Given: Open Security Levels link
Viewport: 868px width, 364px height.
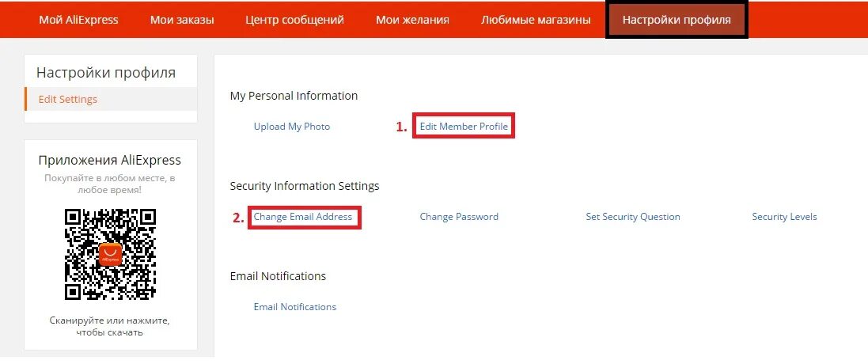Looking at the screenshot, I should click(784, 217).
